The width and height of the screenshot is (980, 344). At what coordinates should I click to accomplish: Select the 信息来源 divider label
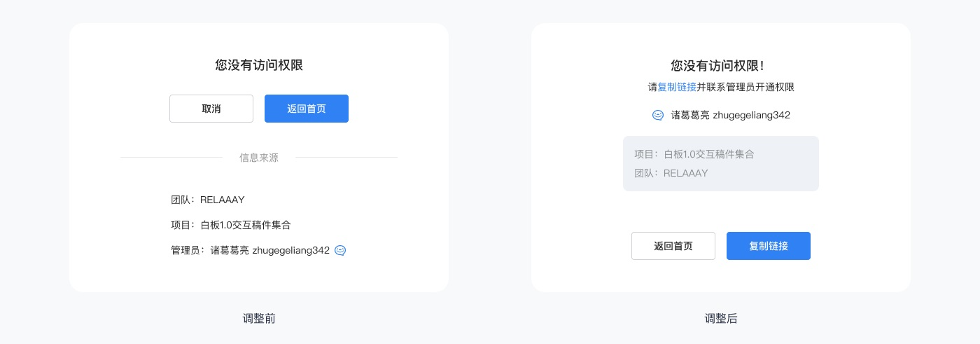click(258, 158)
